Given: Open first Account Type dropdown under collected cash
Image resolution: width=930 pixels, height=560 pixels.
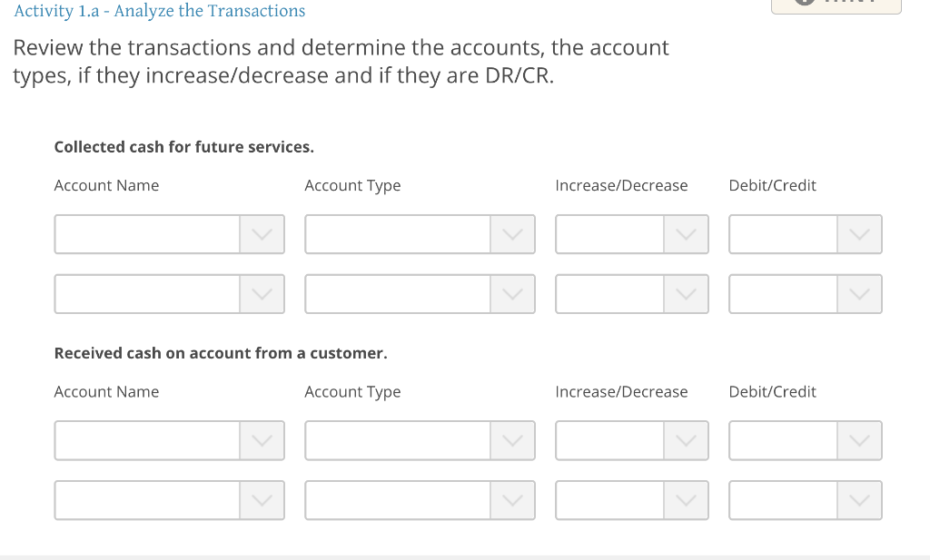Looking at the screenshot, I should point(513,234).
